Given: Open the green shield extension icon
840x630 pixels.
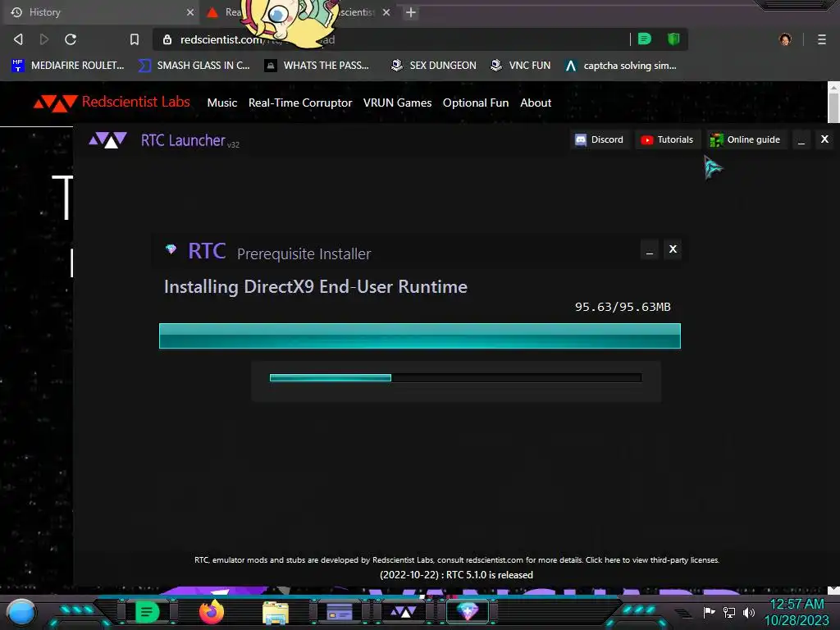Looking at the screenshot, I should (673, 39).
